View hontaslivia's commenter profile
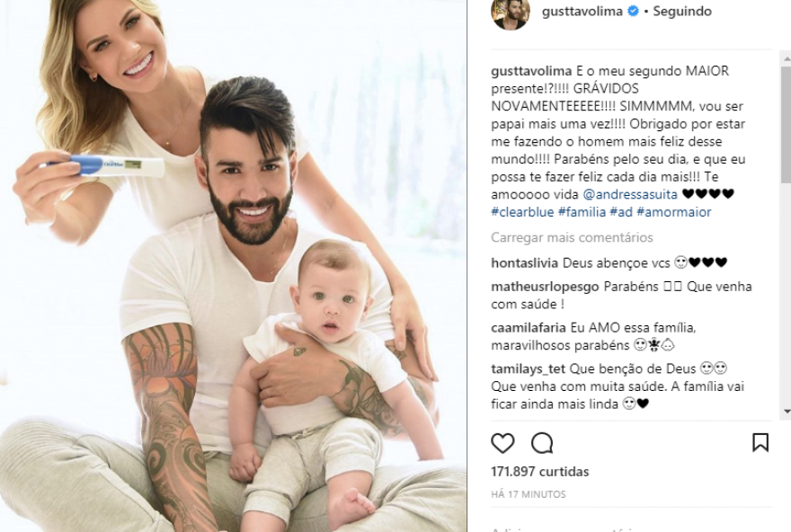 (524, 262)
